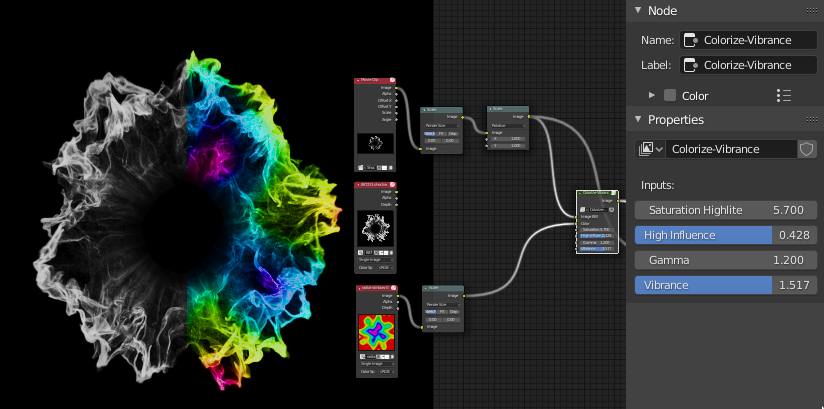Viewport: 824px width, 409px height.
Task: Expand the Color subpanel arrow
Action: pyautogui.click(x=652, y=95)
